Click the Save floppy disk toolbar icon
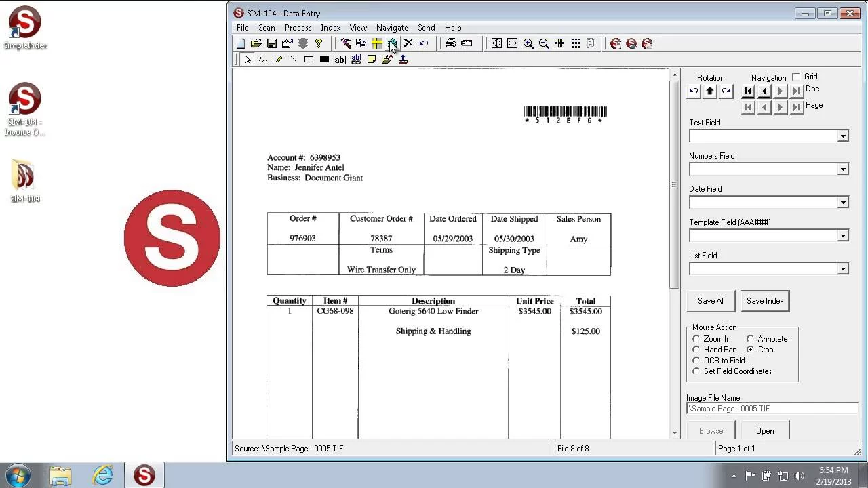868x488 pixels. pyautogui.click(x=271, y=43)
